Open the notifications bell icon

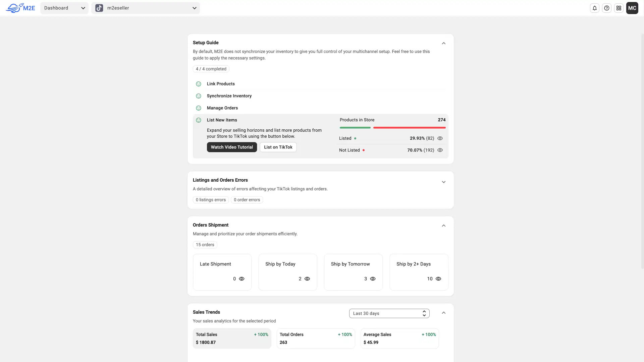pos(594,8)
